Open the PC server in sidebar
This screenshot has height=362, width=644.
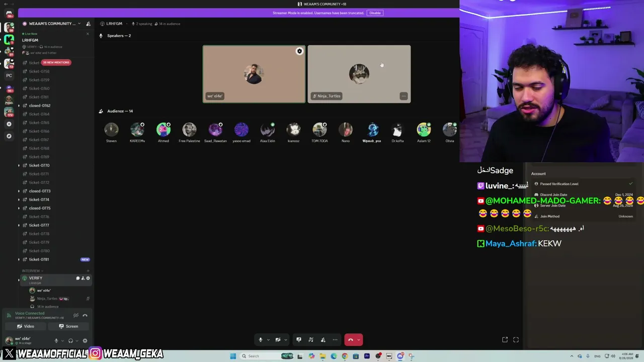9,75
